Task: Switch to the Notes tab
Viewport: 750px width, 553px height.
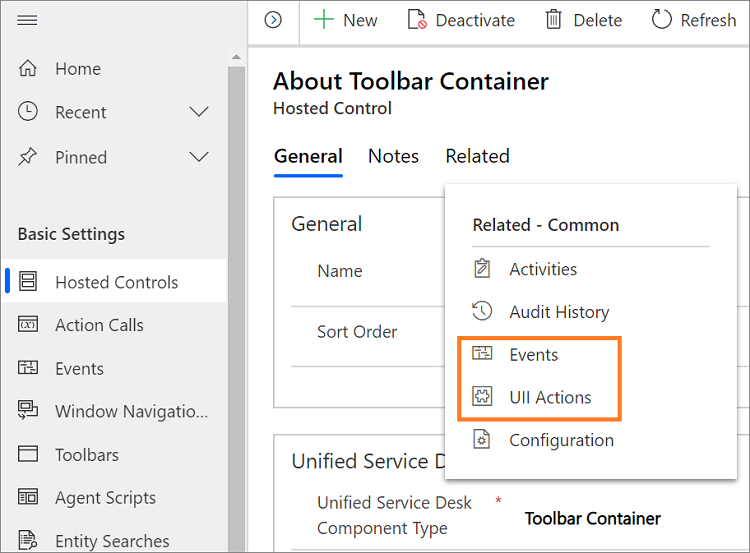Action: (x=393, y=156)
